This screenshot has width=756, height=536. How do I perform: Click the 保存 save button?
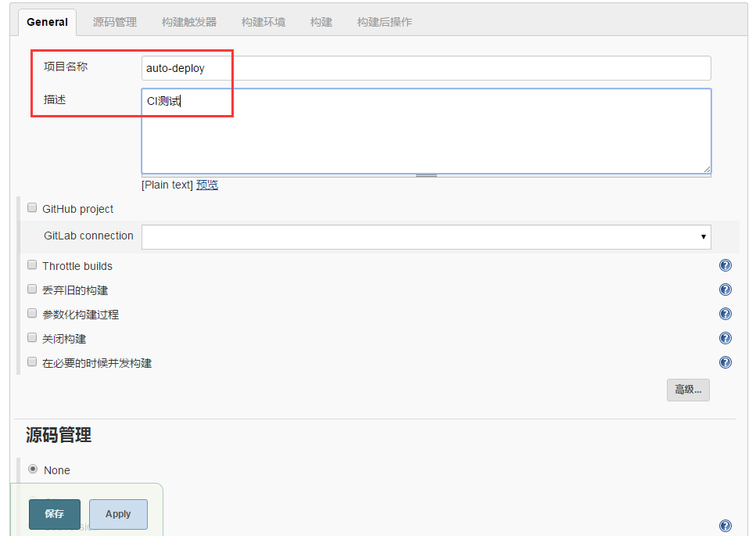(55, 514)
